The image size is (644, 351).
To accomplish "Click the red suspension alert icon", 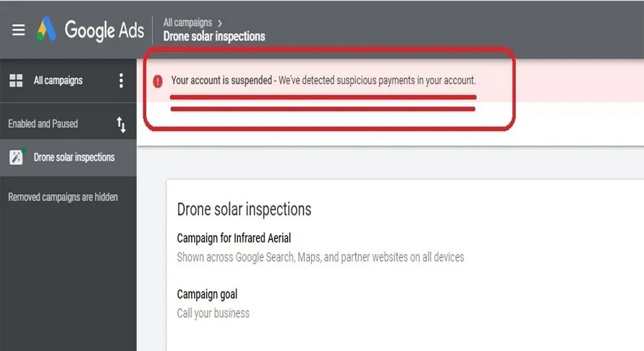I will [158, 80].
